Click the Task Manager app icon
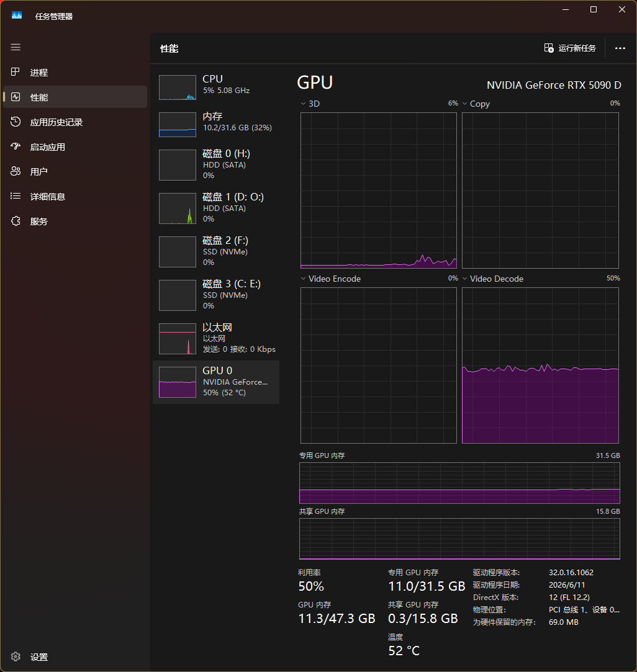Screen dimensions: 637x672 tap(17, 16)
